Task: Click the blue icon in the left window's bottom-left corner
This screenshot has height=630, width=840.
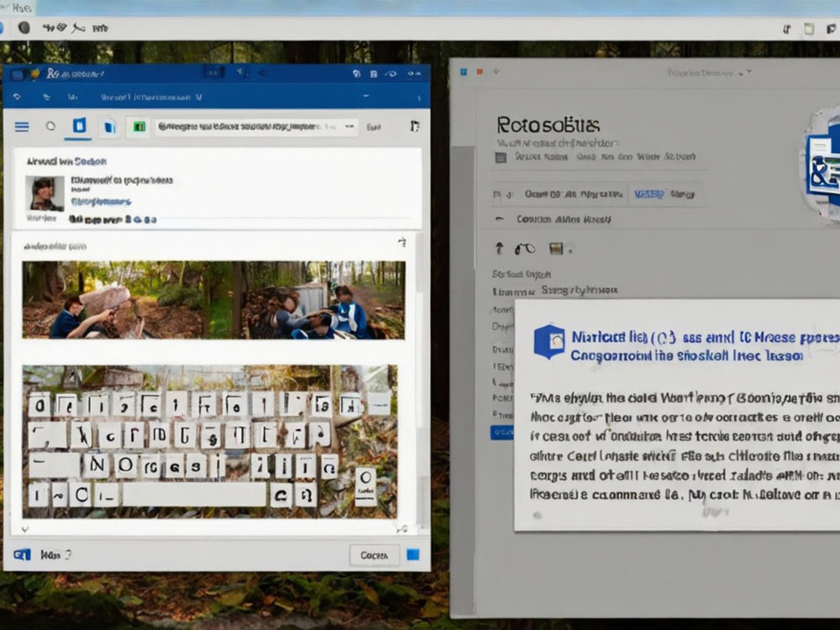Action: pyautogui.click(x=22, y=555)
